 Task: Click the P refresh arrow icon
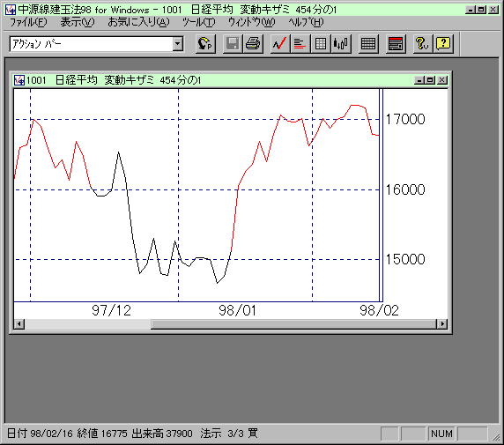pos(205,43)
